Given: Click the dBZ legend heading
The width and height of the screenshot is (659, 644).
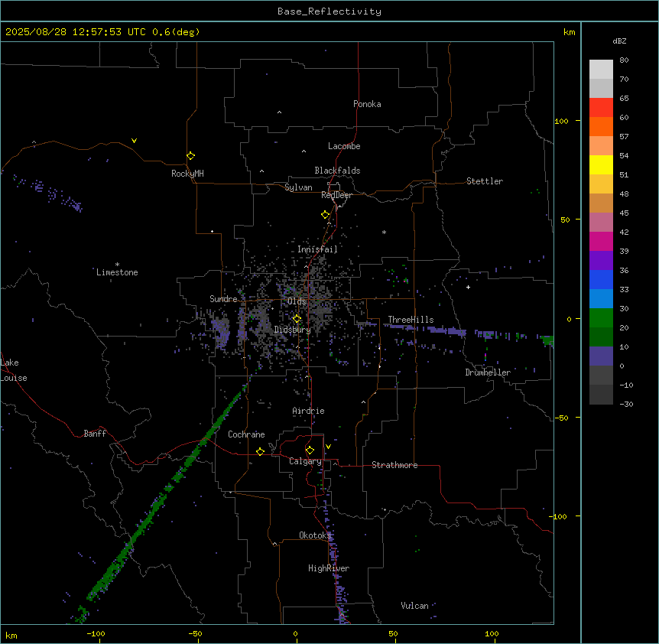Looking at the screenshot, I should coord(619,41).
